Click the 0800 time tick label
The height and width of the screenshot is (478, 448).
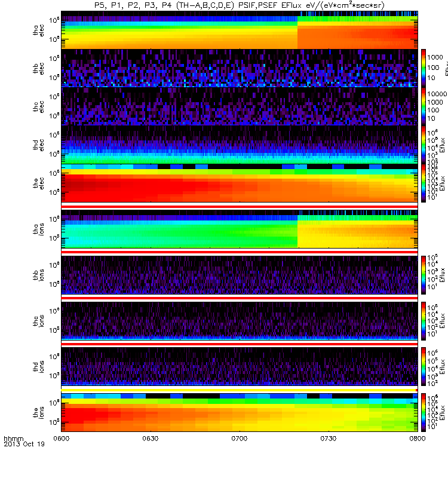pyautogui.click(x=417, y=439)
